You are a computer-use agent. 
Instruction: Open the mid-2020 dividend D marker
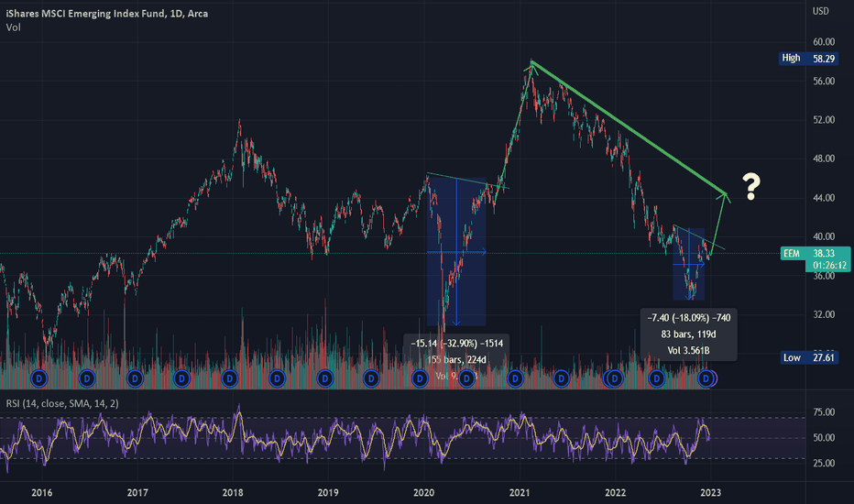pos(466,378)
